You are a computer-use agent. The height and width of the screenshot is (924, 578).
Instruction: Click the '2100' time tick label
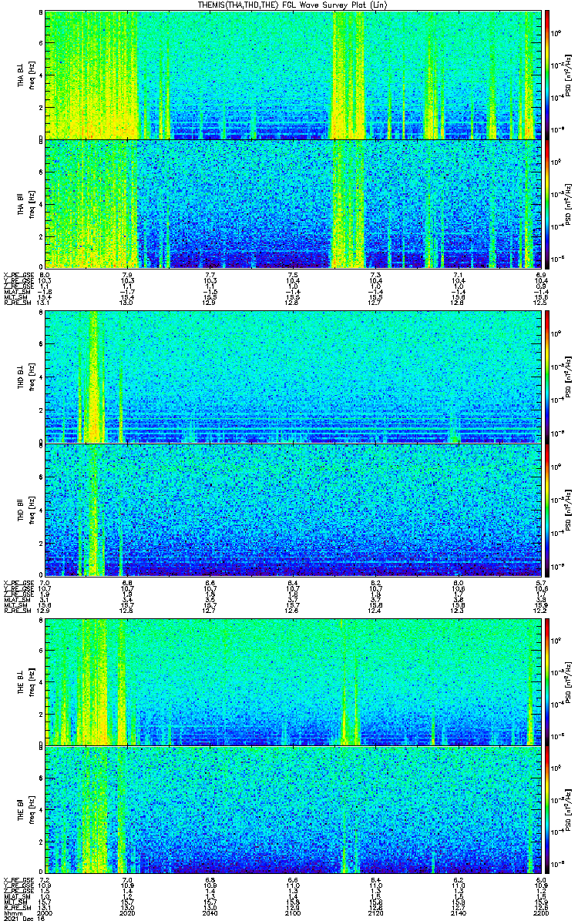point(292,912)
